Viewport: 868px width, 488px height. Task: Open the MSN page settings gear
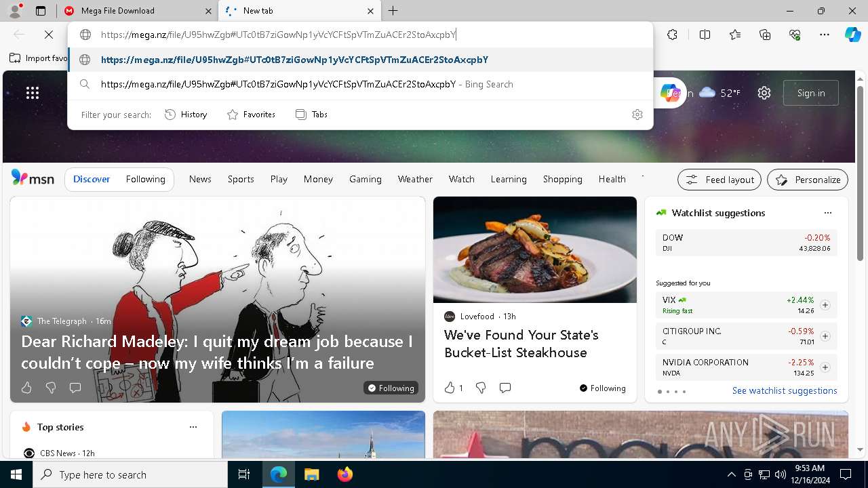tap(764, 93)
